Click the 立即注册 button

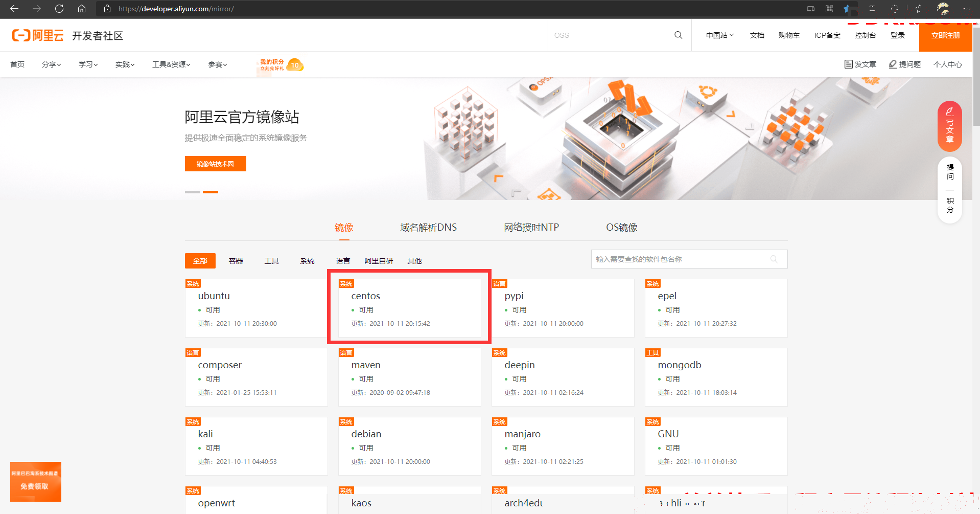pyautogui.click(x=945, y=35)
